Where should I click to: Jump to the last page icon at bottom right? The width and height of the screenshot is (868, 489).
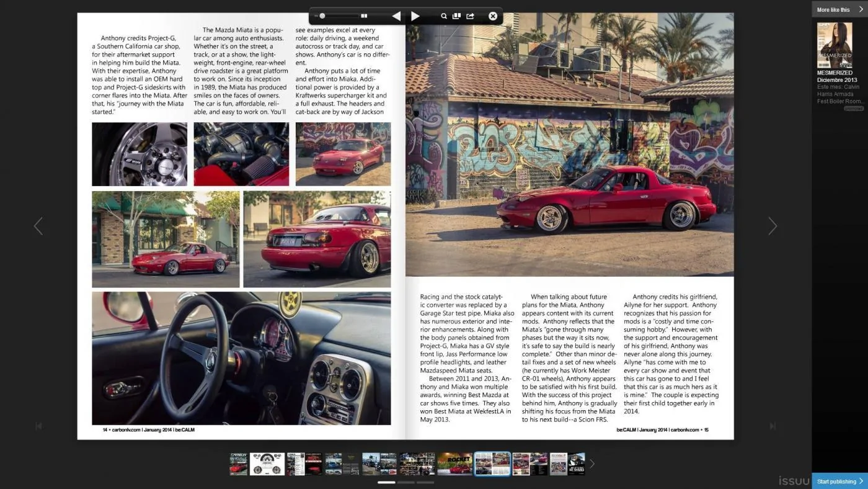(x=773, y=426)
